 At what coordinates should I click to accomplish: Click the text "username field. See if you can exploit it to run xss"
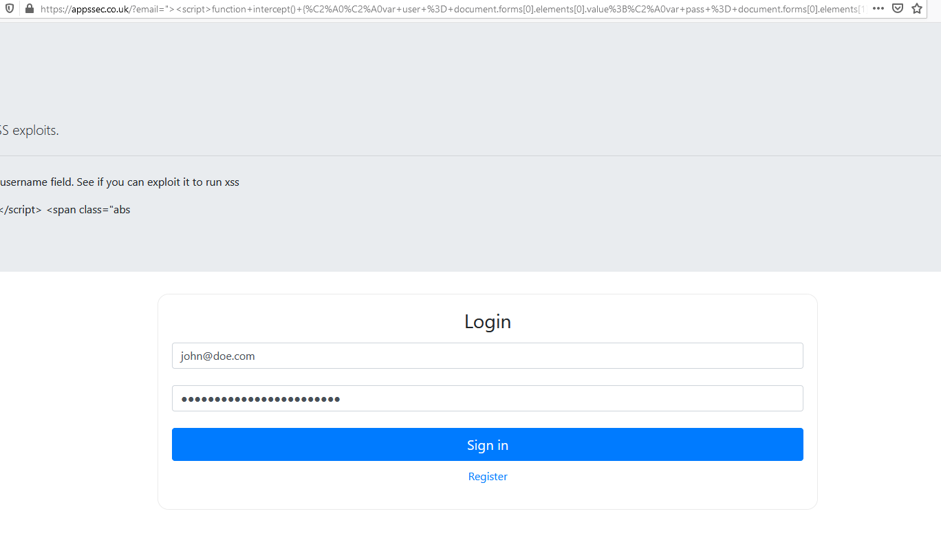pyautogui.click(x=120, y=182)
